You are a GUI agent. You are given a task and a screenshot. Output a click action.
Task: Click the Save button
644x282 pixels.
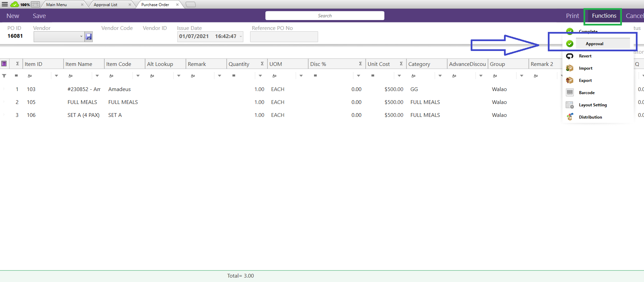point(39,16)
